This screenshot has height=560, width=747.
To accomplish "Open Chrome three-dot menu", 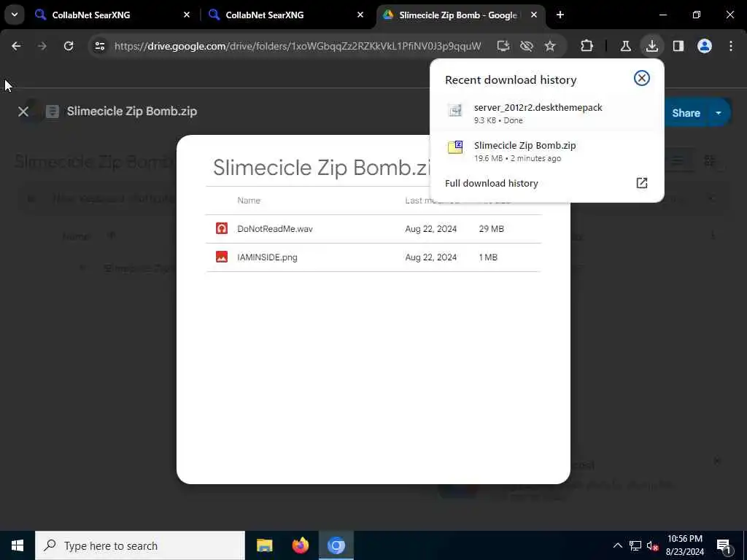I will pyautogui.click(x=731, y=46).
